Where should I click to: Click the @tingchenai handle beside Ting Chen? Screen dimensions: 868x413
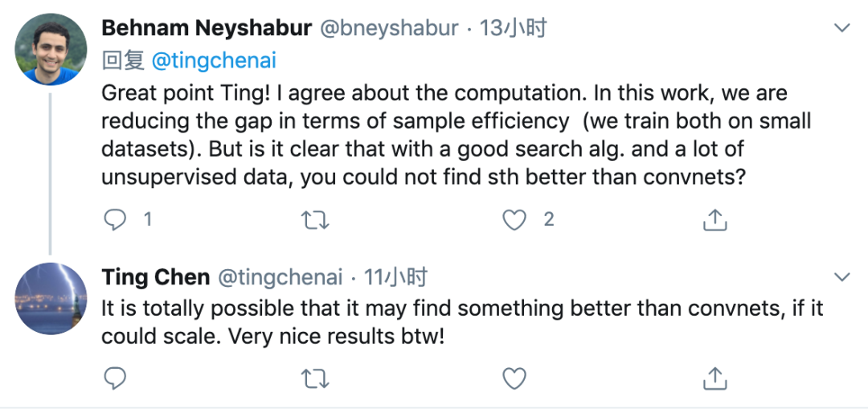click(x=280, y=278)
